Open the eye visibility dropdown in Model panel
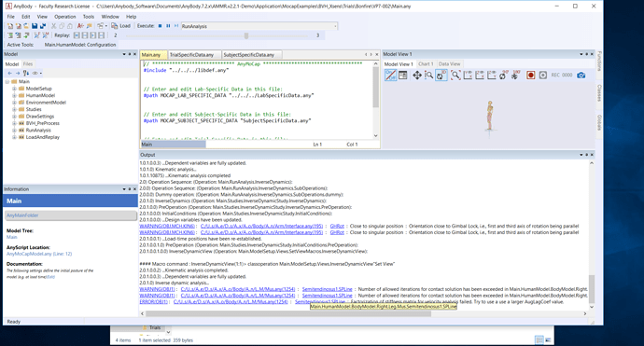The height and width of the screenshot is (346, 644). click(41, 73)
